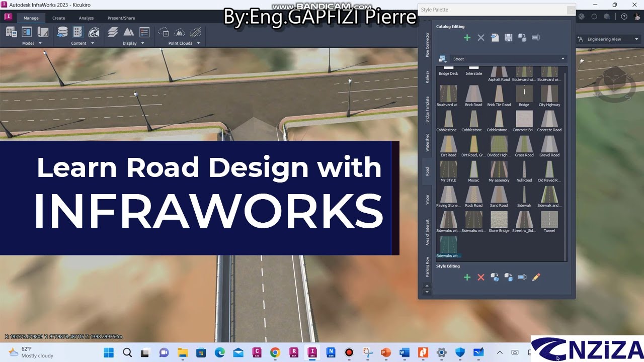Select the Watershed palette tab

427,142
